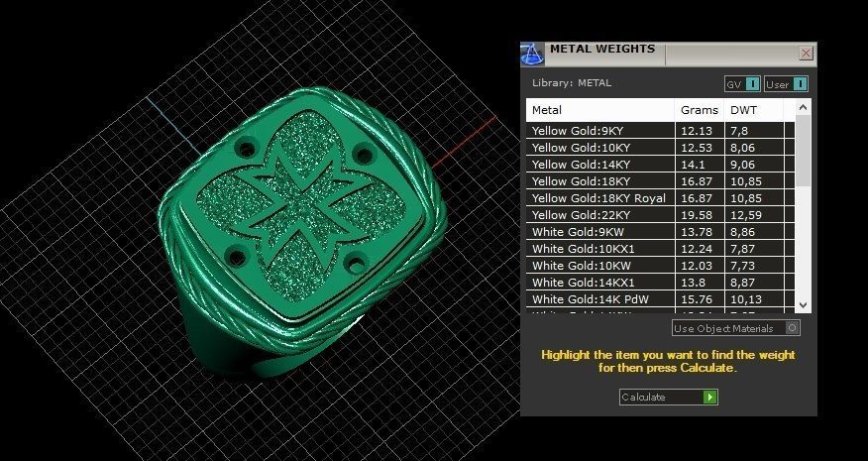Click the 13.78 grams value
Viewport: 868px width, 461px height.
tap(697, 232)
